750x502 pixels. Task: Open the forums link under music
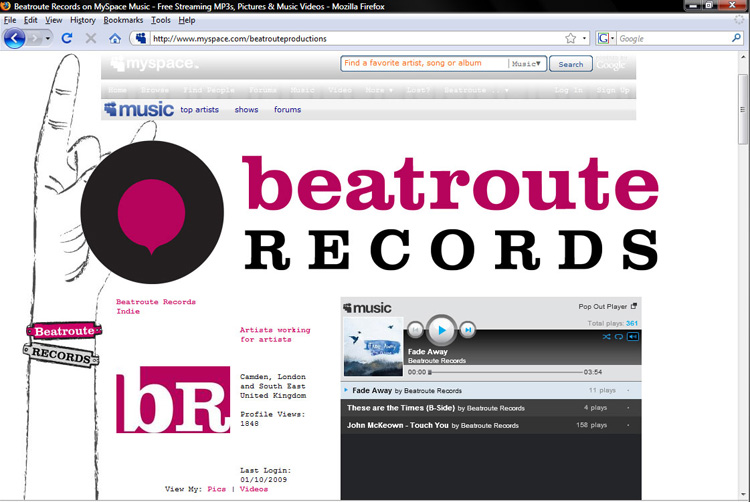coord(287,109)
